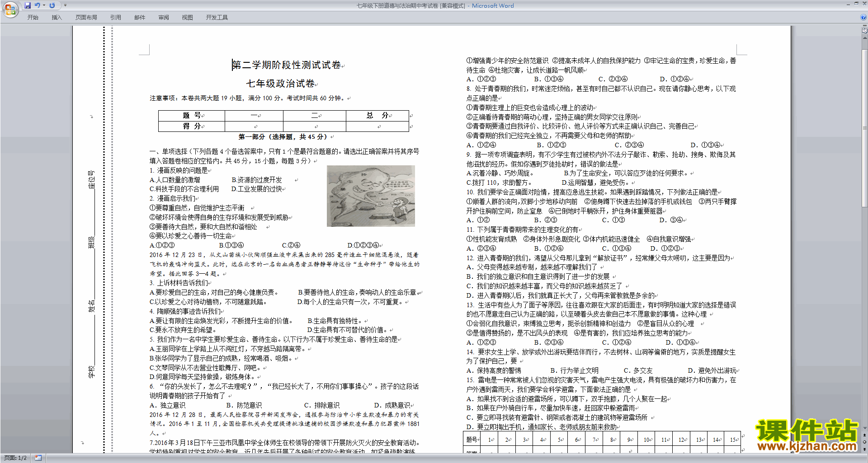Click the option D. 避免外出游玩
This screenshot has height=463, width=868.
[712, 371]
